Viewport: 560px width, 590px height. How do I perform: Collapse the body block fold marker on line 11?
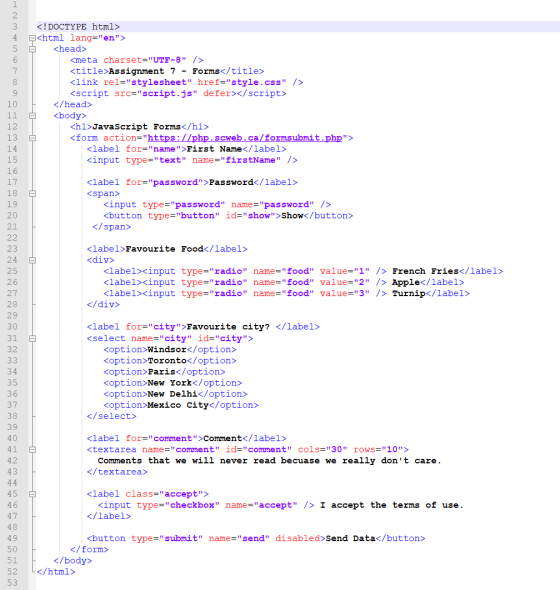tap(32, 116)
